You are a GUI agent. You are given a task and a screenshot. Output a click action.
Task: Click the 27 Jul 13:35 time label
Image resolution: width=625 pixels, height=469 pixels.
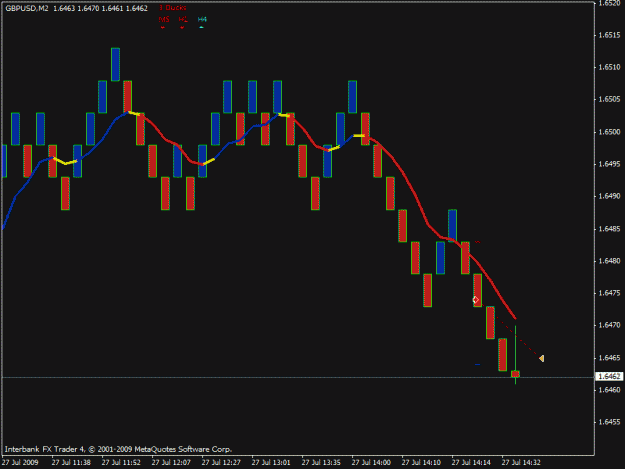321,462
